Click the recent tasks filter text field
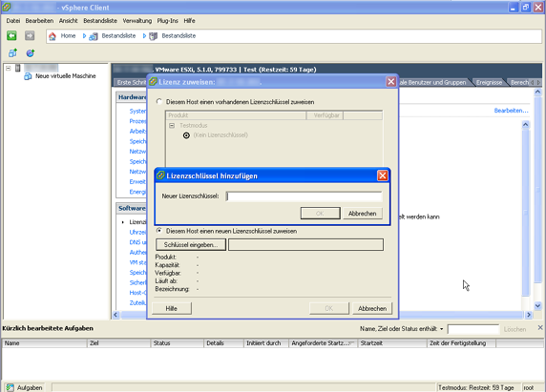 pyautogui.click(x=473, y=329)
